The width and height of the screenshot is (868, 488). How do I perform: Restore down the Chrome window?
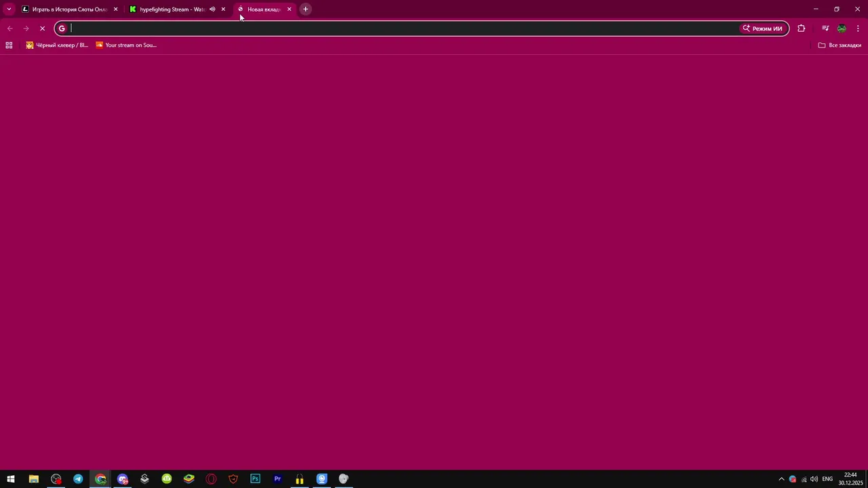[x=837, y=9]
